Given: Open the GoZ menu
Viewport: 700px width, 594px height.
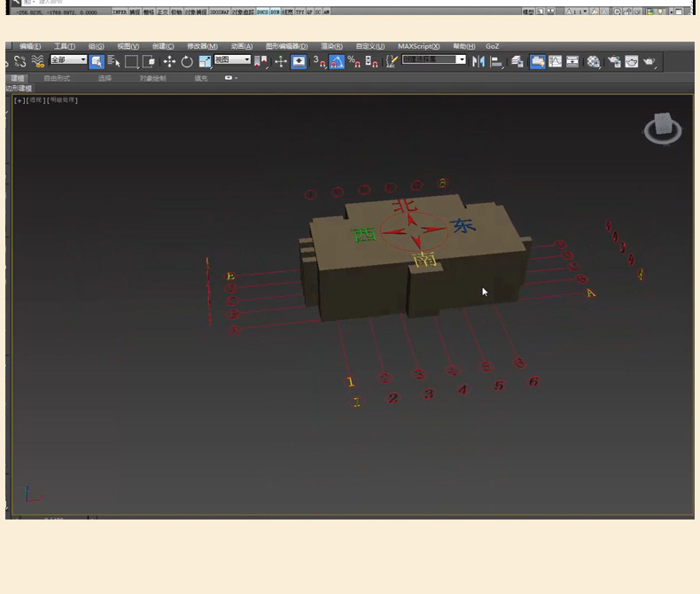Looking at the screenshot, I should pyautogui.click(x=493, y=46).
